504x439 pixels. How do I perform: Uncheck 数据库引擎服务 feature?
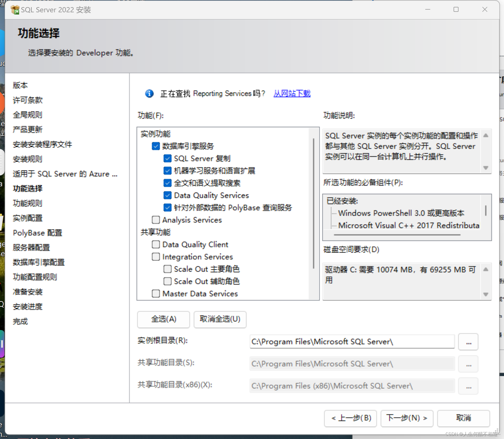coord(156,146)
